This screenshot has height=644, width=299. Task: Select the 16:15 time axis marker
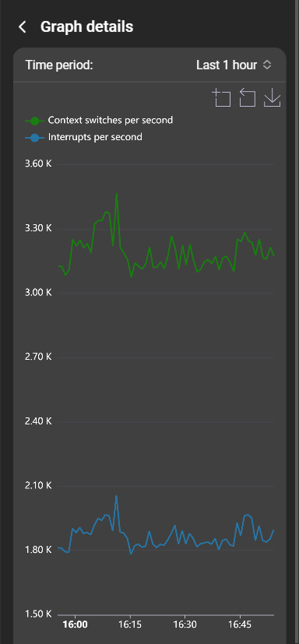(130, 625)
